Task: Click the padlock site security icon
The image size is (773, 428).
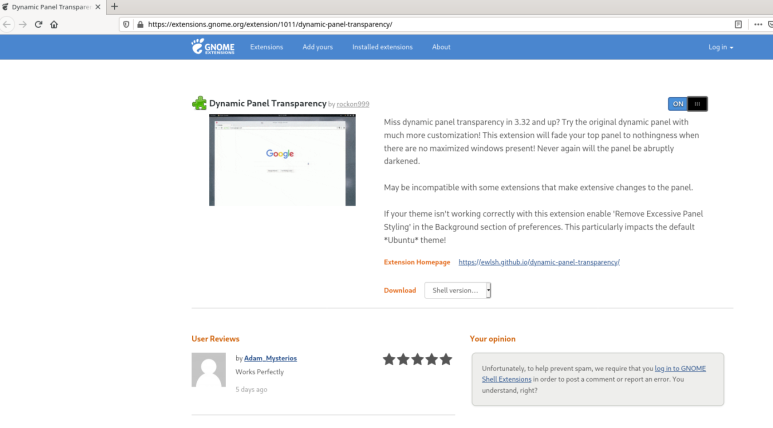Action: click(140, 24)
